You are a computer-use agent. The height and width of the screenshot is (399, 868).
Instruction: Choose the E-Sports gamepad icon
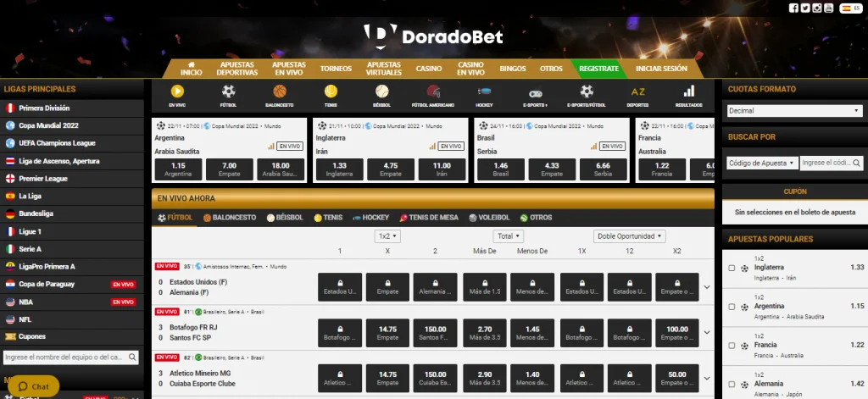[x=536, y=93]
